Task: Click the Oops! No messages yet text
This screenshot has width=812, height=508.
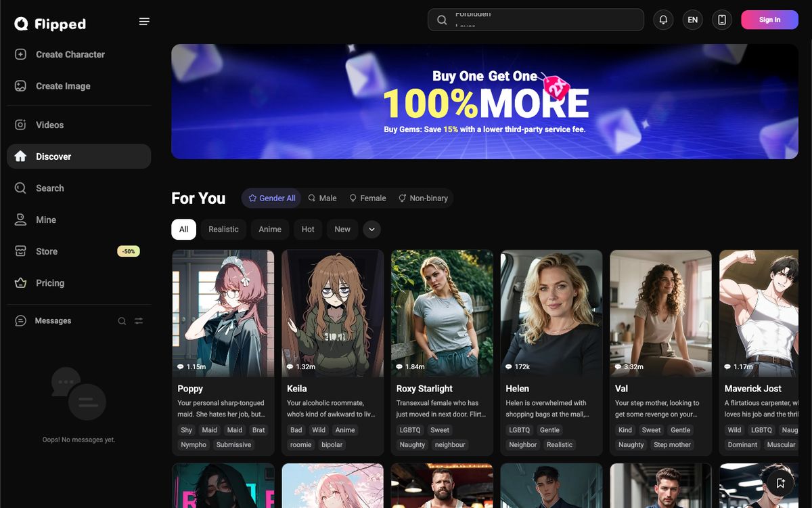Action: click(x=78, y=440)
